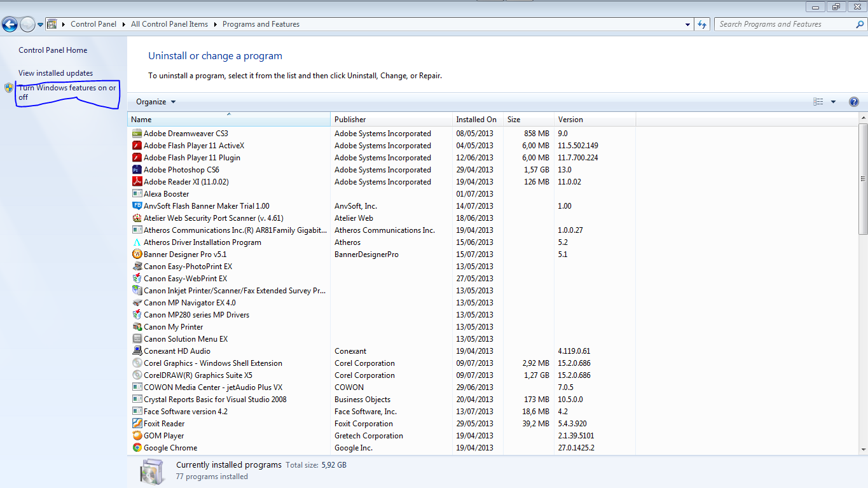Click the Adobe Flash Player 11 Plugin icon
The image size is (868, 488).
137,158
